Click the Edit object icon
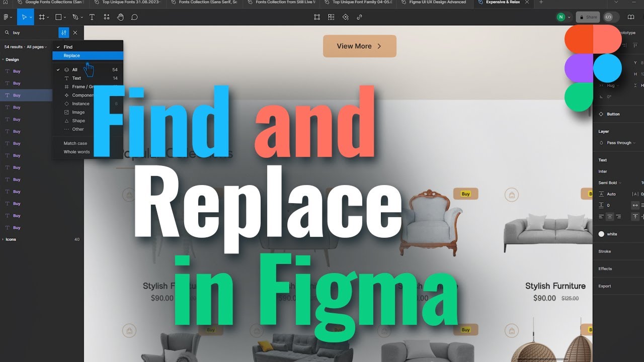The height and width of the screenshot is (362, 644). pyautogui.click(x=317, y=17)
